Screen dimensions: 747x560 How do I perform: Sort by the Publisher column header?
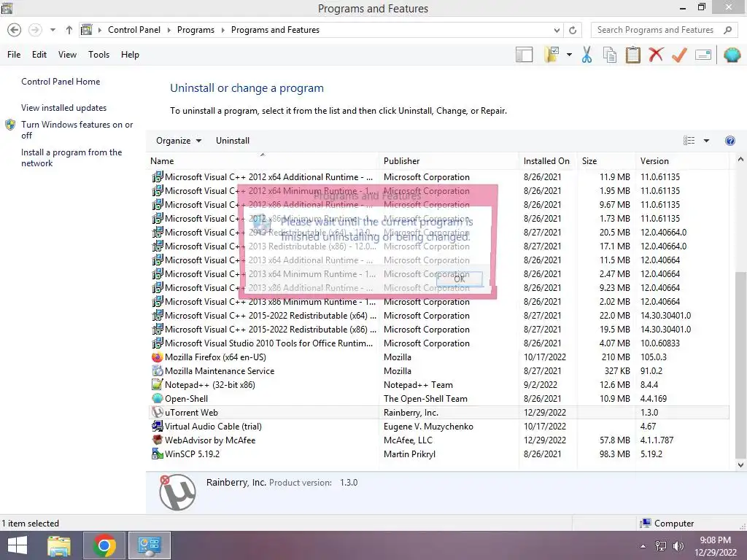(x=449, y=161)
